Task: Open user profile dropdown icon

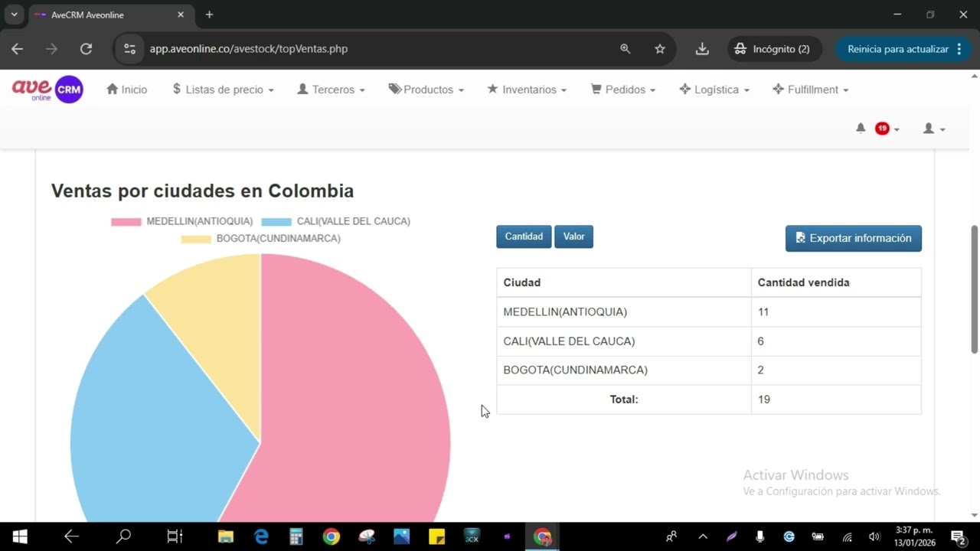Action: pyautogui.click(x=934, y=129)
